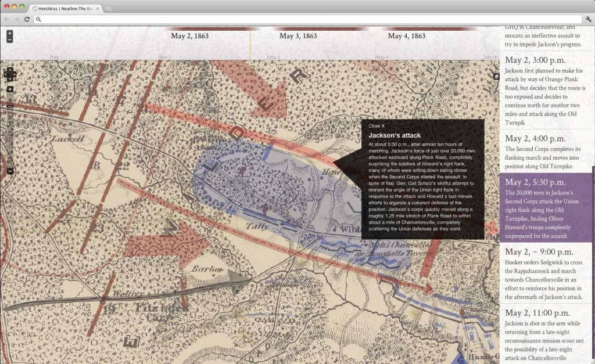The width and height of the screenshot is (595, 364).
Task: Pan the map right using pan control
Action: (14, 75)
